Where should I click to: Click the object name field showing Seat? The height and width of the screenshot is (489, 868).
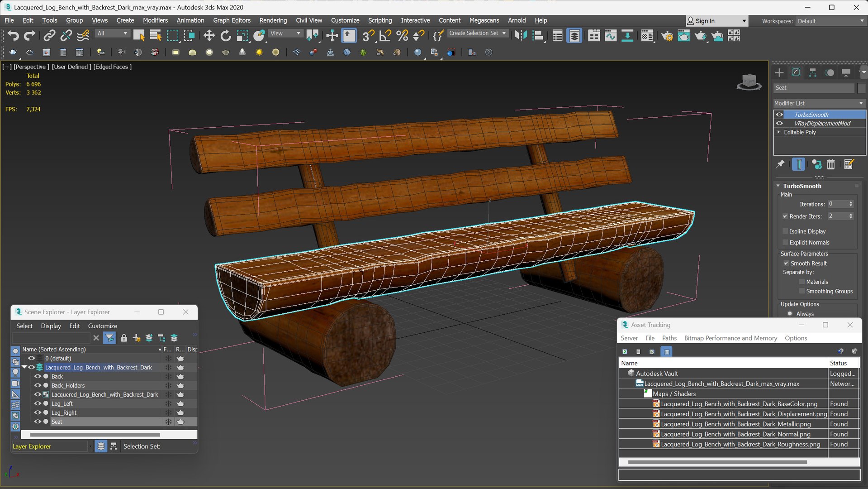click(814, 88)
